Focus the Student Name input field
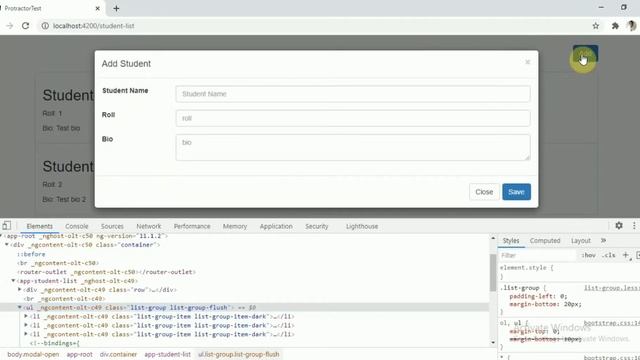 click(353, 94)
